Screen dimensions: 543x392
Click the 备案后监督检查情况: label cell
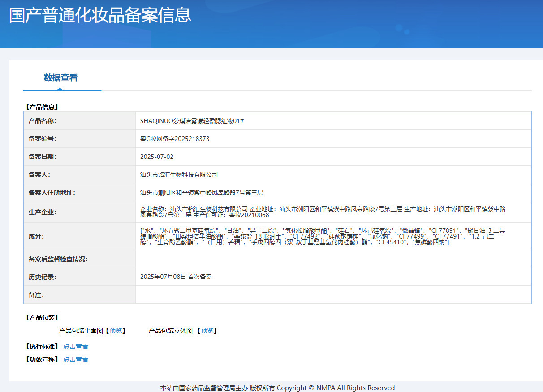point(80,259)
